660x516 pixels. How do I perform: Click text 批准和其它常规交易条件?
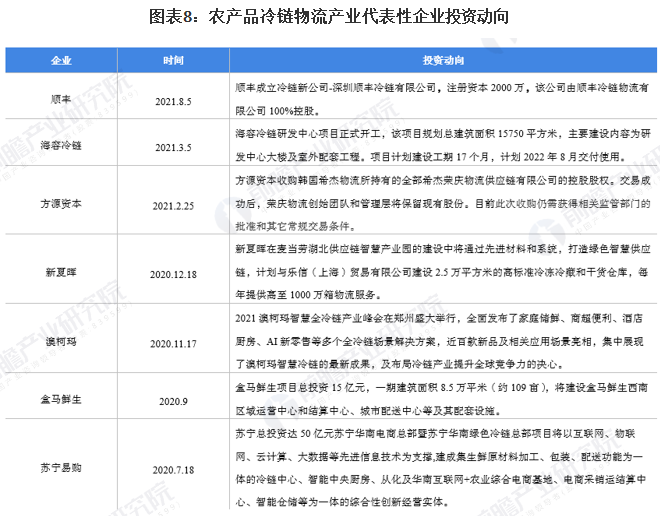pos(292,226)
